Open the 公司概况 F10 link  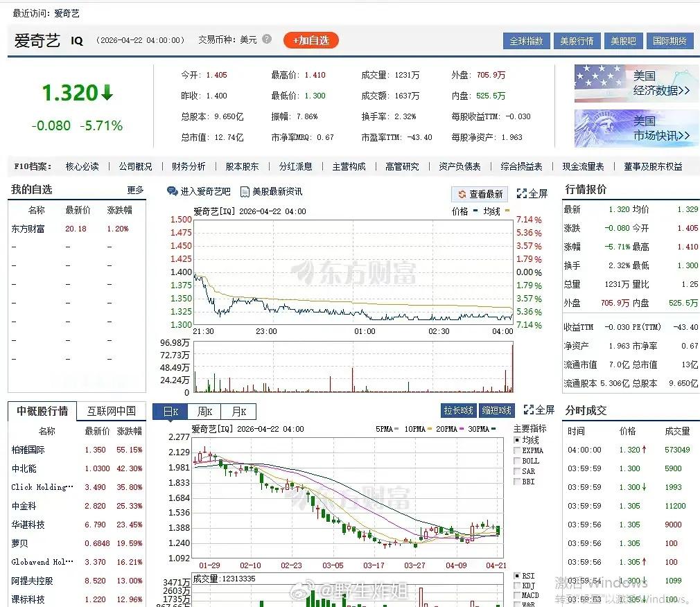(x=135, y=166)
